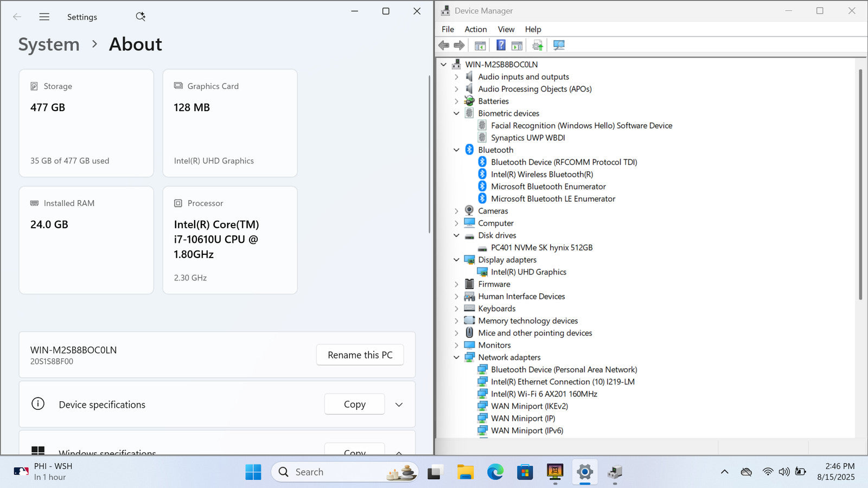Expand the Keyboards device category
Viewport: 868px width, 488px height.
click(x=456, y=309)
